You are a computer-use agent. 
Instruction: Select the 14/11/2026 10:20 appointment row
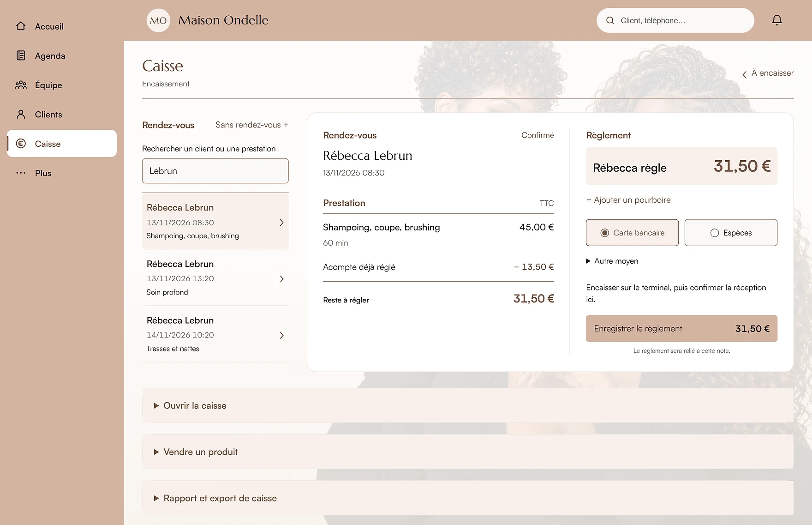(215, 334)
